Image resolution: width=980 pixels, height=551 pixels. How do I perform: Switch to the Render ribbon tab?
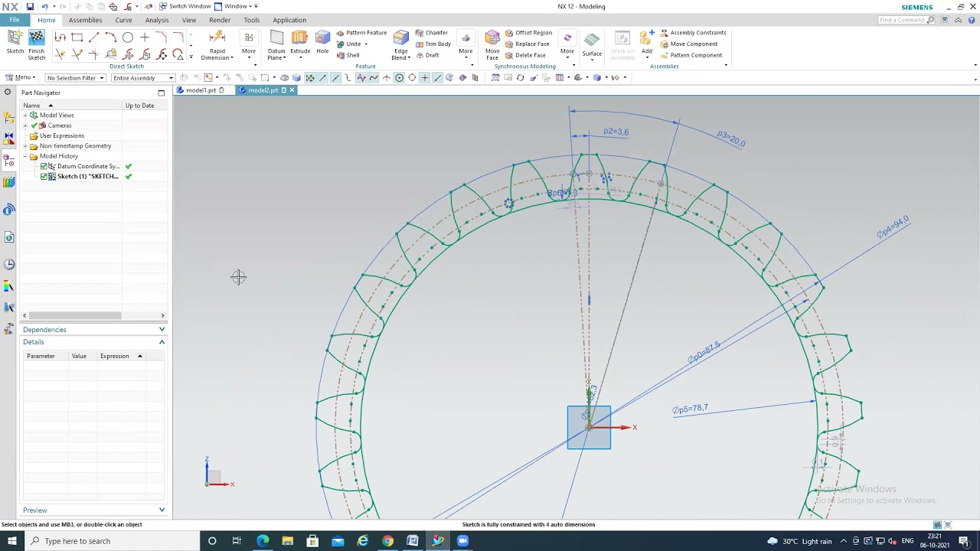click(x=220, y=20)
